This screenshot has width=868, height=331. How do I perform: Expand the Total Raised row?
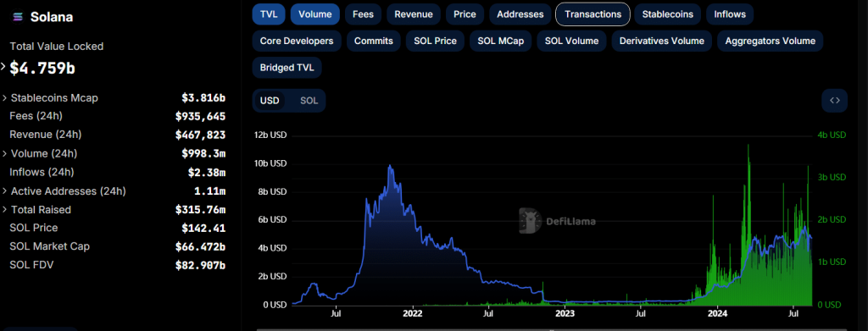point(5,209)
